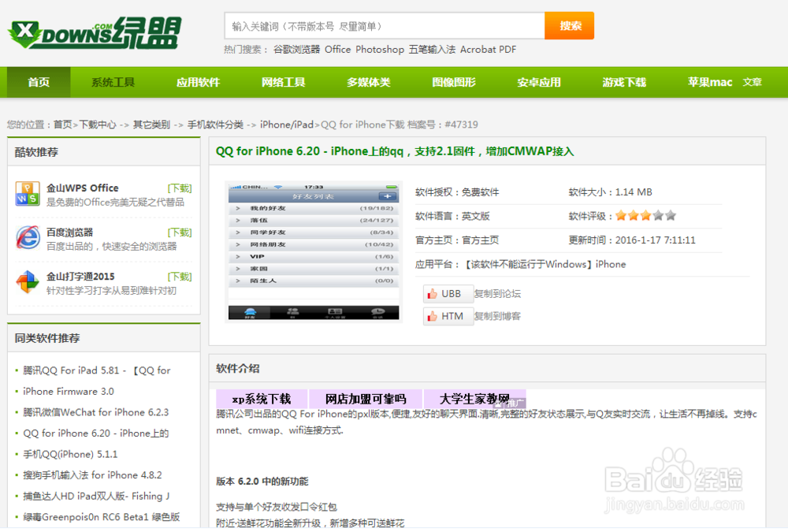Open 绿毒Greenpois0n RC6 Beta1 link
788x532 pixels.
coord(102,517)
